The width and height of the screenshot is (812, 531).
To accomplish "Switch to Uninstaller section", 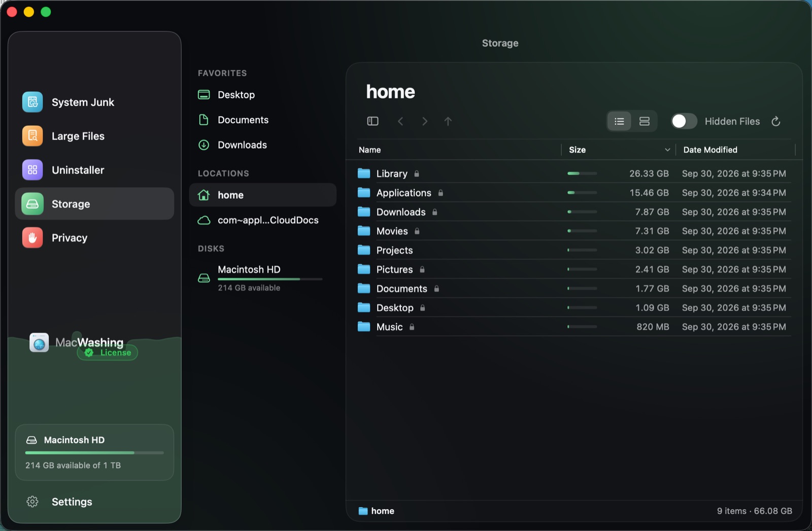I will tap(94, 170).
